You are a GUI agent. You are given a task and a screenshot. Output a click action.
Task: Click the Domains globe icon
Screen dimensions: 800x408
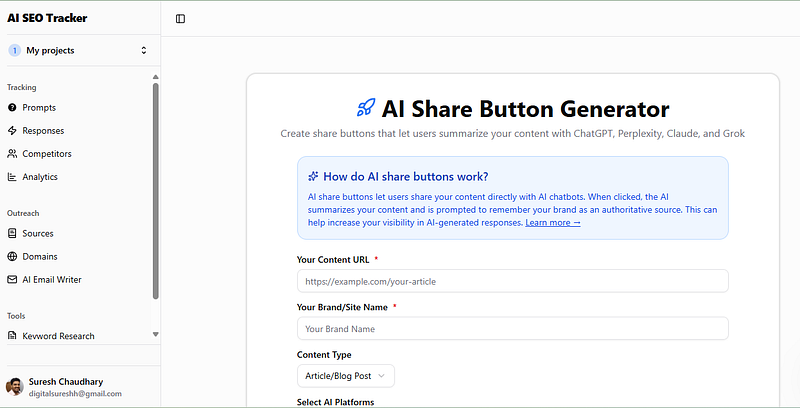pyautogui.click(x=12, y=257)
